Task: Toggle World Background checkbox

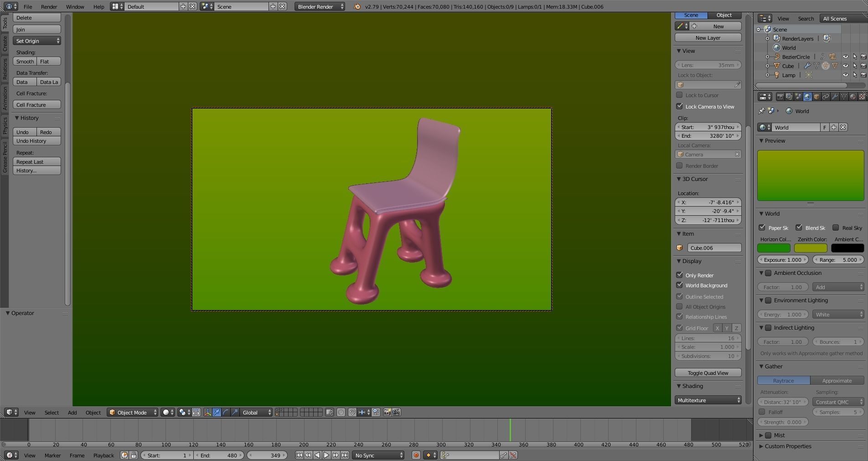Action: 679,285
